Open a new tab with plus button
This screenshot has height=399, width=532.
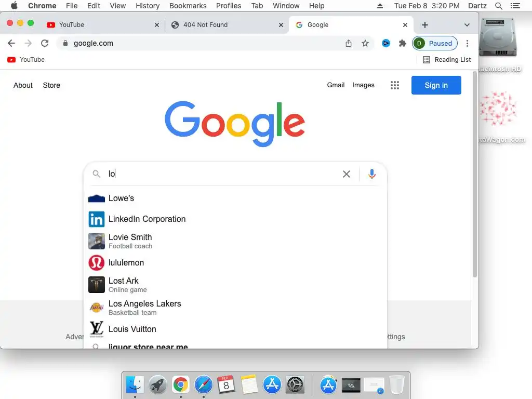425,25
